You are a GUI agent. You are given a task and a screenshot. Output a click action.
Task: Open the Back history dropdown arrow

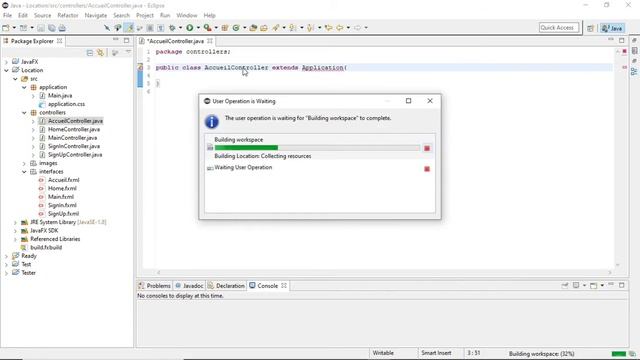(348, 28)
